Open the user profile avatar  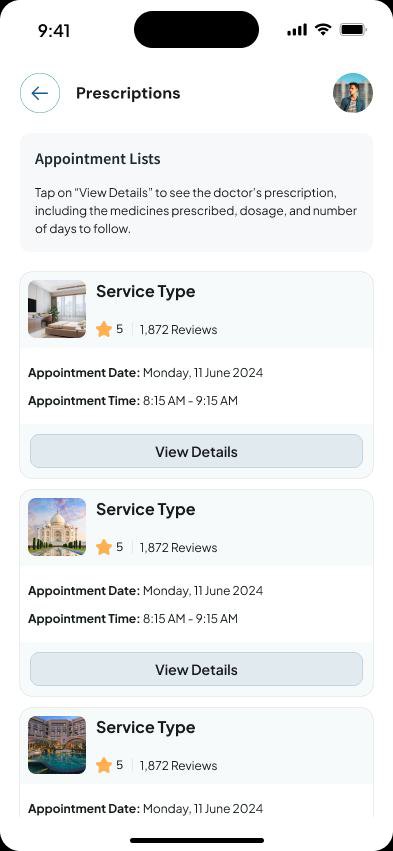(353, 93)
